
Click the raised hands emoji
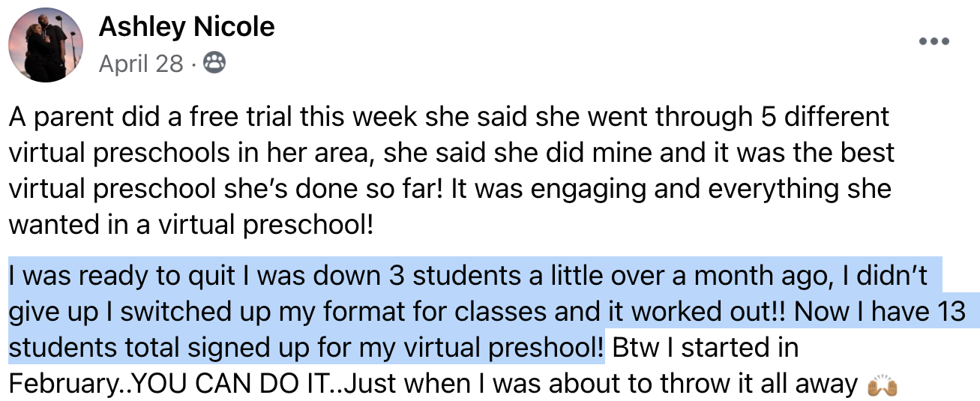tap(881, 386)
